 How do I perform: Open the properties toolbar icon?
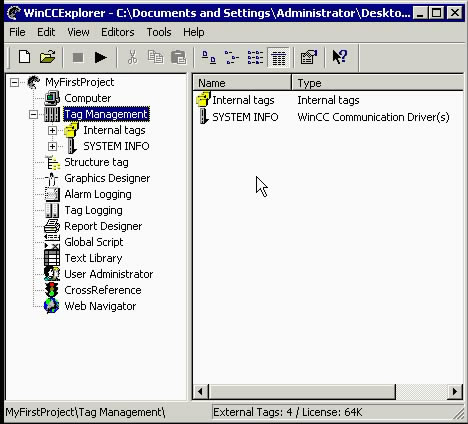click(x=309, y=57)
